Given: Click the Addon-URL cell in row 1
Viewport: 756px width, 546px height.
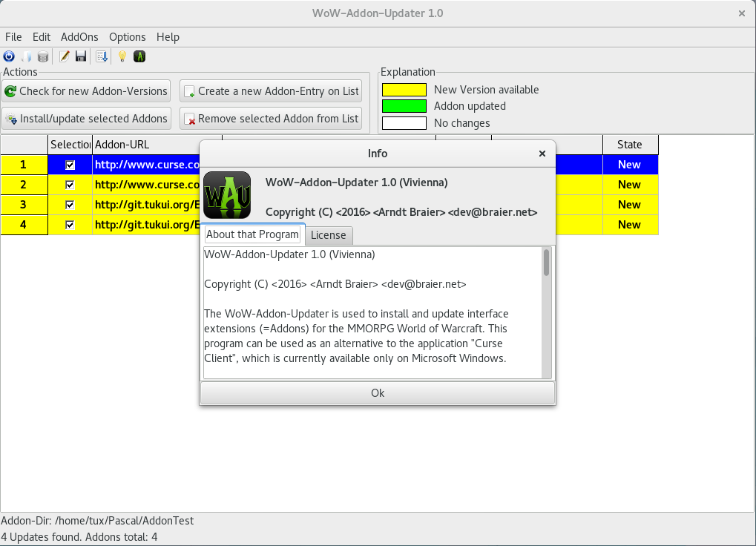Looking at the screenshot, I should (146, 165).
